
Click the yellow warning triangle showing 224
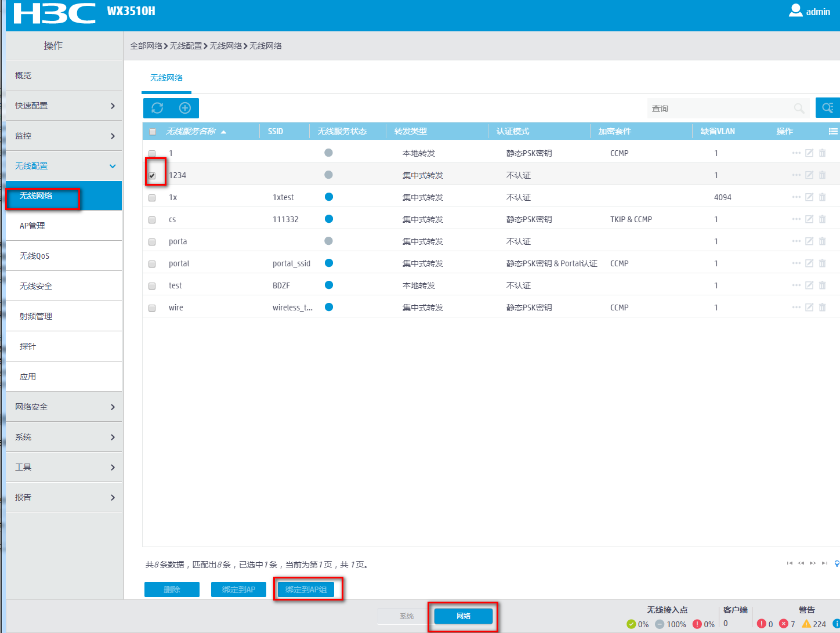click(806, 624)
